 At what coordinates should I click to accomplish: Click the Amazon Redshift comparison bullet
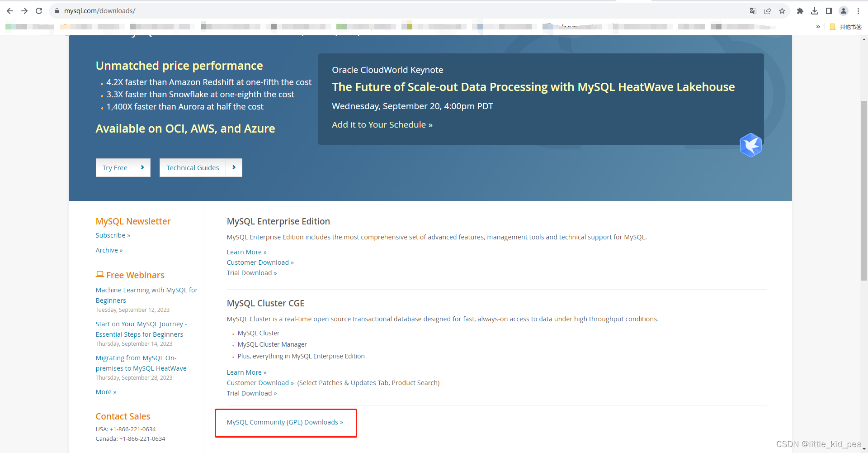pyautogui.click(x=209, y=82)
